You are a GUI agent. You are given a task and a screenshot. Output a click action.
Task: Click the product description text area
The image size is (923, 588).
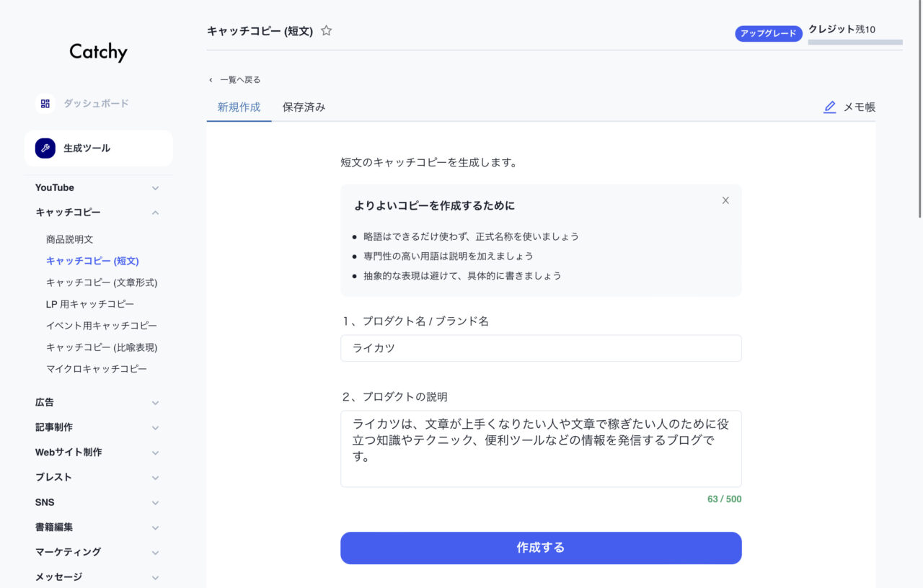click(x=541, y=448)
